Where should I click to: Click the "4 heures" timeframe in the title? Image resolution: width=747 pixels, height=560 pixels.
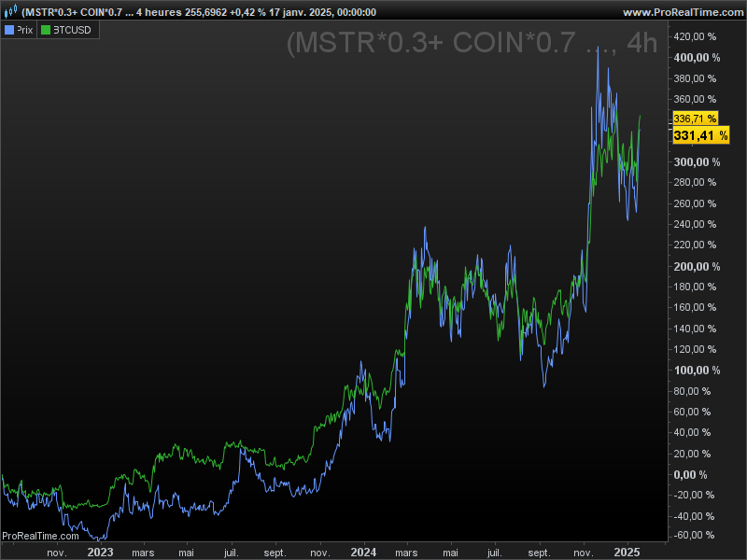(159, 12)
